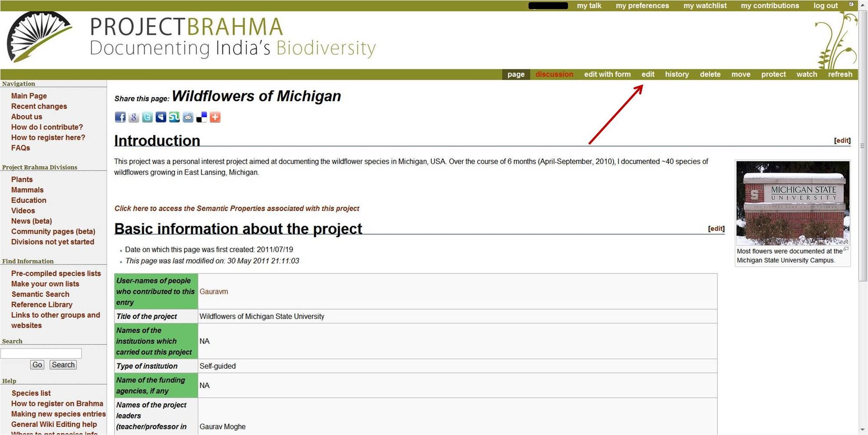
Task: Open my preferences
Action: pos(642,6)
